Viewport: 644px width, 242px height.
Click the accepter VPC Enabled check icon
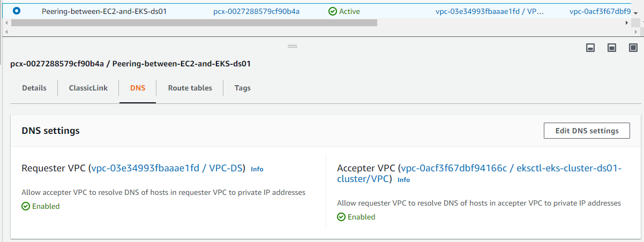341,217
